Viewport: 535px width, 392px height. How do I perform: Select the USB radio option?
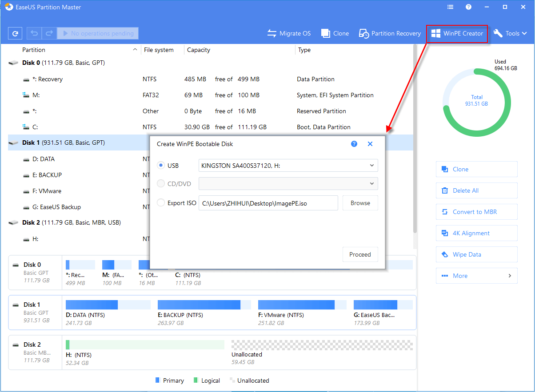pos(161,166)
